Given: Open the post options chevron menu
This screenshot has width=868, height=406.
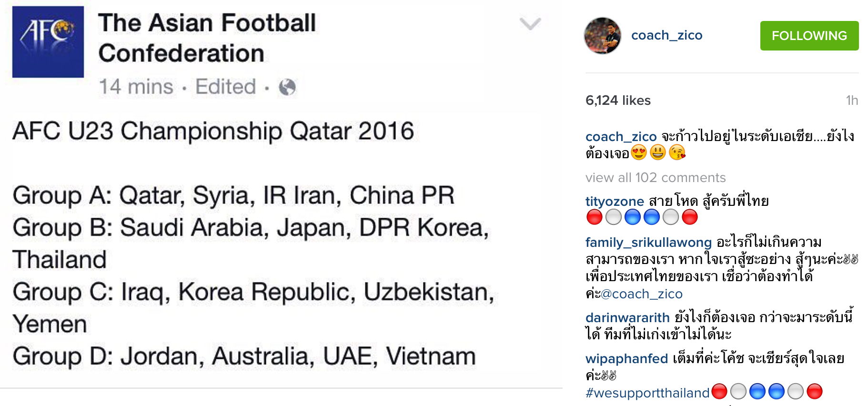Looking at the screenshot, I should 530,23.
